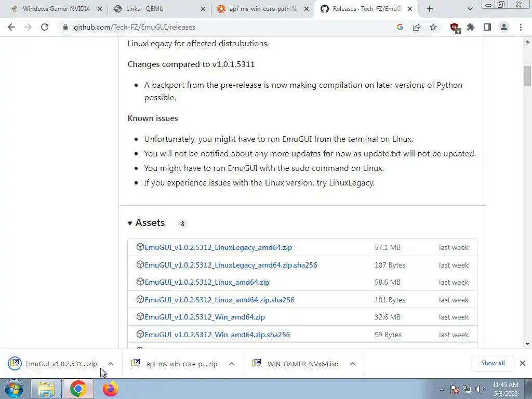
Task: Close the api-ms-win-core-path tab
Action: coord(307,9)
